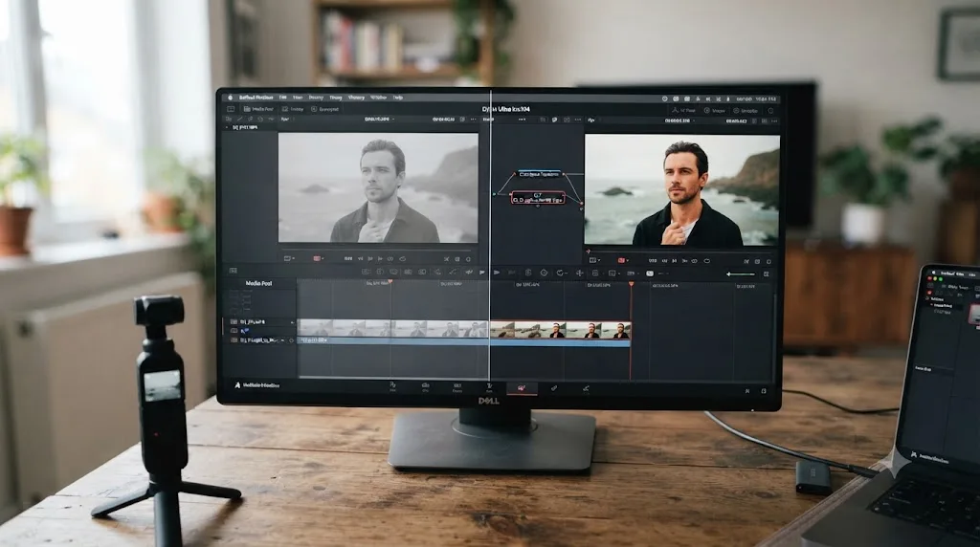Click the move crosshair tool in timeline toolbar
The image size is (980, 547).
(x=579, y=273)
